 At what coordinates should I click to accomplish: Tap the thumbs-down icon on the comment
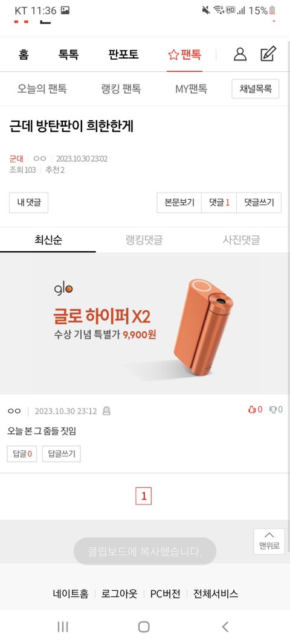(x=272, y=409)
